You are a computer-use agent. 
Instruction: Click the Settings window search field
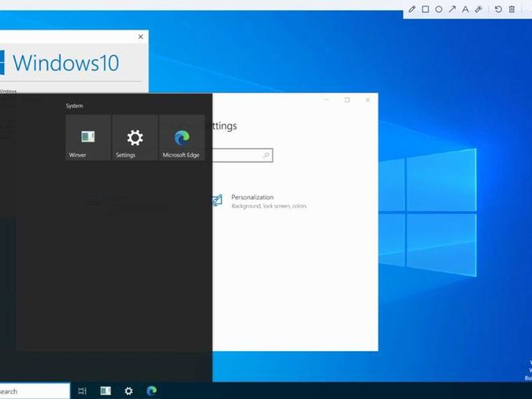pyautogui.click(x=242, y=156)
